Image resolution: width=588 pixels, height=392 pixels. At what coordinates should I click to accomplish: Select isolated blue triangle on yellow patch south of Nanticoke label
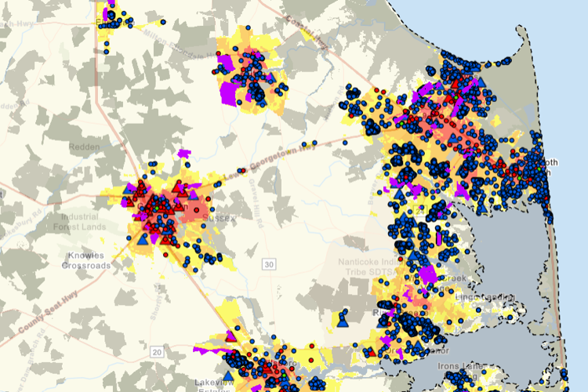343,321
